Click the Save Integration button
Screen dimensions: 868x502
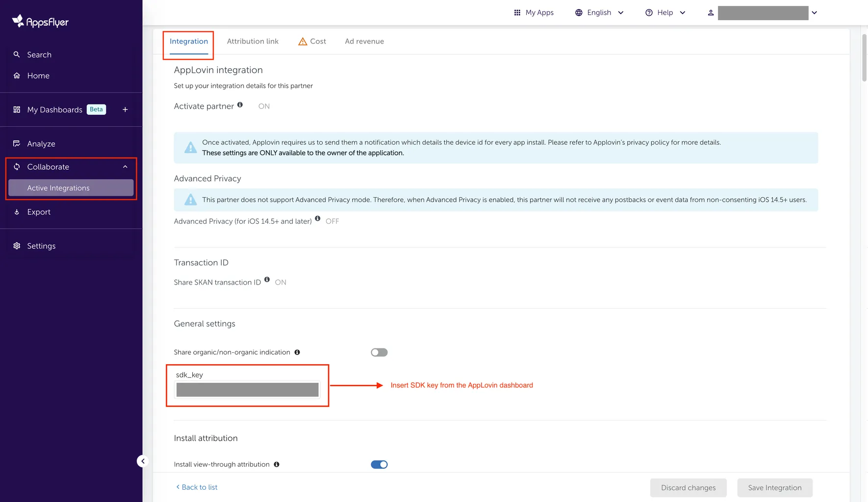click(x=774, y=487)
